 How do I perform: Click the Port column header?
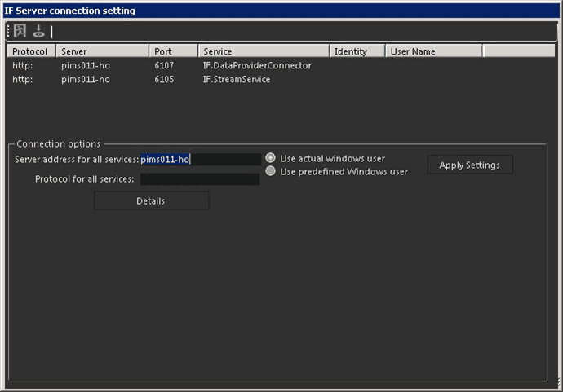[x=174, y=51]
